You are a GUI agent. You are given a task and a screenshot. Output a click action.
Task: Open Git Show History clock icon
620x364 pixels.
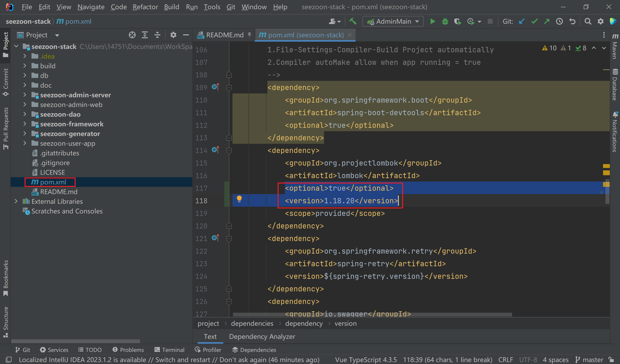(559, 22)
